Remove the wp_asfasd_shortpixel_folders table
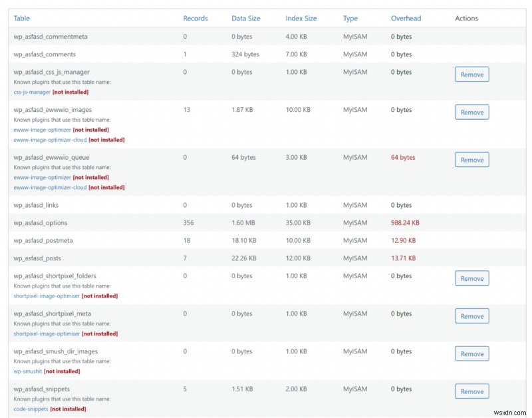Viewport: 532px width, 418px height. click(471, 278)
